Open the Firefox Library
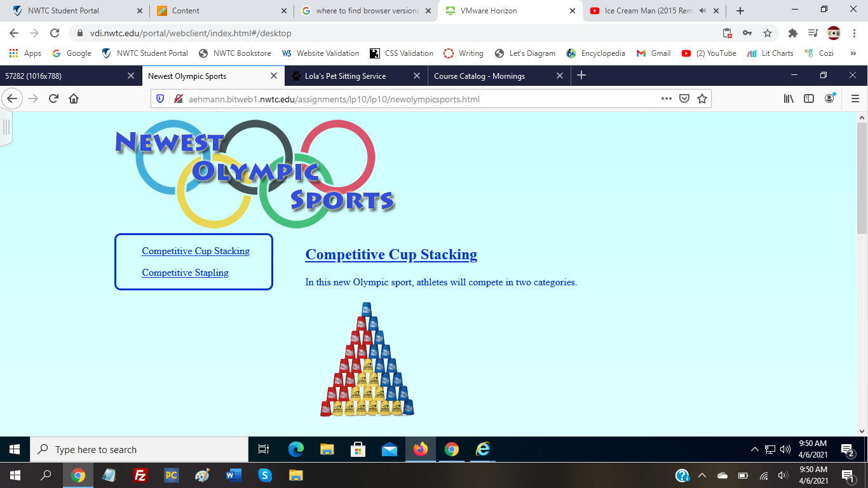The height and width of the screenshot is (488, 868). click(x=789, y=98)
